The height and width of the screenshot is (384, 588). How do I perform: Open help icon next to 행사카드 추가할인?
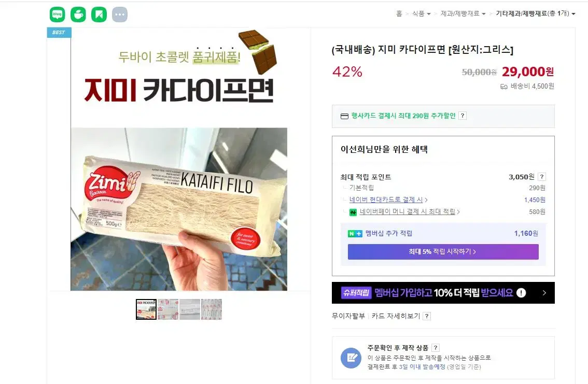[463, 116]
